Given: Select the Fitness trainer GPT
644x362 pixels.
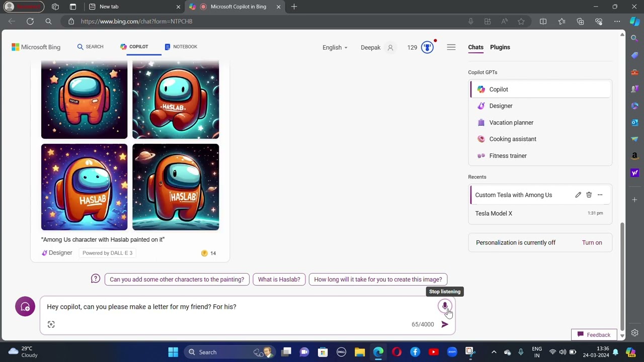Looking at the screenshot, I should (540, 156).
